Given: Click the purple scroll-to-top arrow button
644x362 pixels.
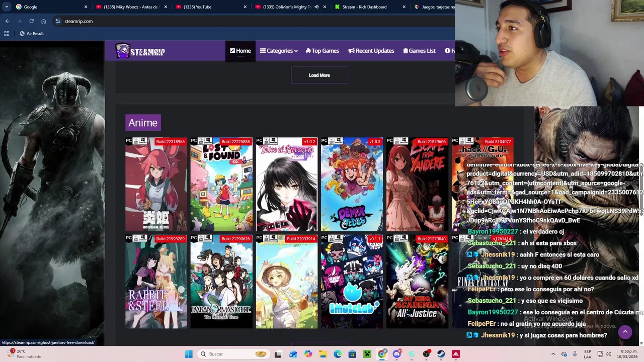Looking at the screenshot, I should [x=625, y=331].
